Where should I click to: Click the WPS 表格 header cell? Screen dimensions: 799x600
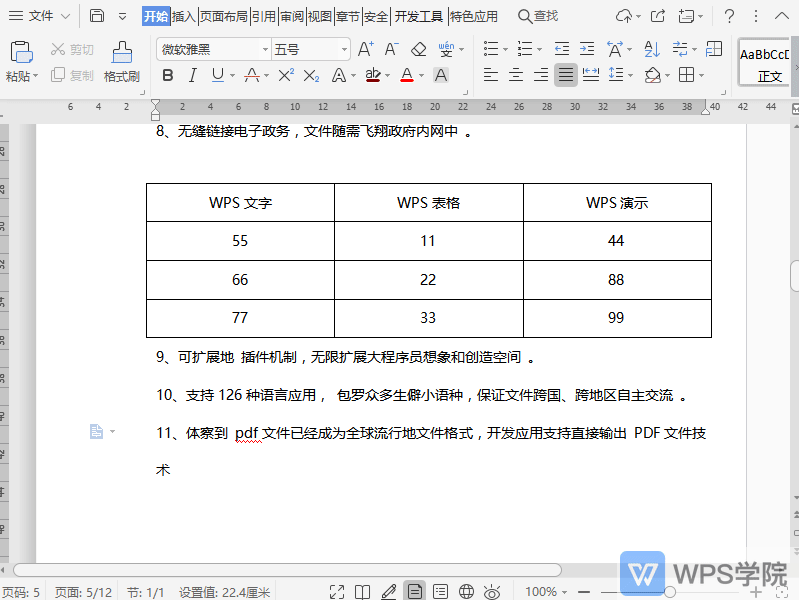429,203
